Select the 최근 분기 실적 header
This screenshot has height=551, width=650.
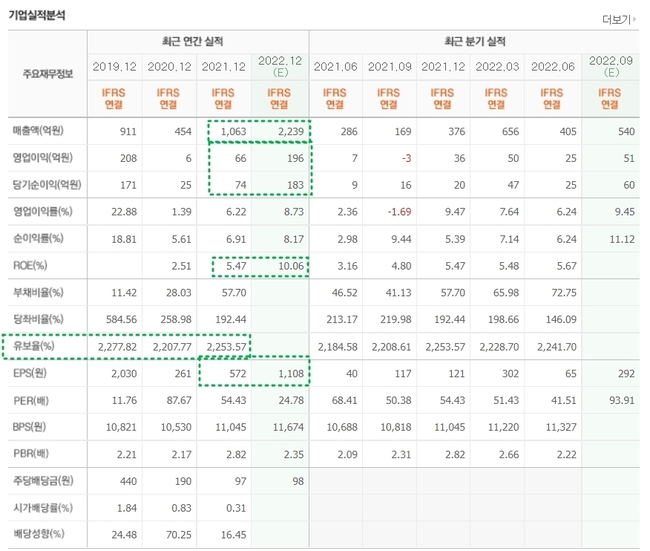[x=475, y=41]
